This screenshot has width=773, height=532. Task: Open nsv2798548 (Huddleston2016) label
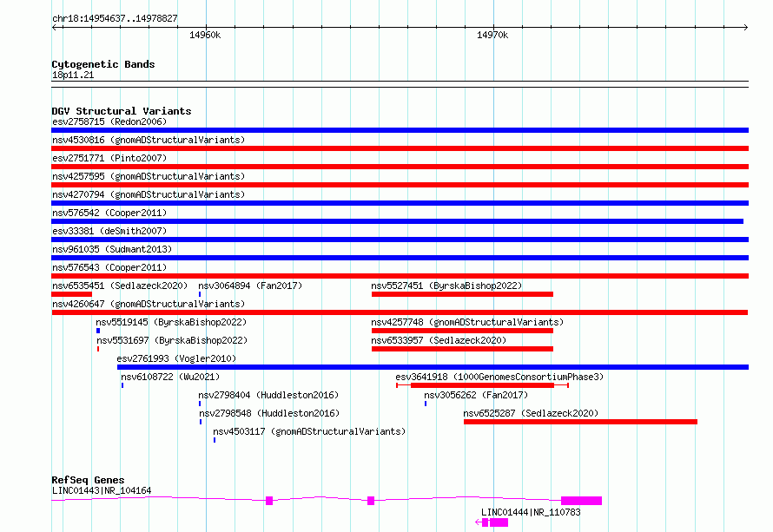269,413
